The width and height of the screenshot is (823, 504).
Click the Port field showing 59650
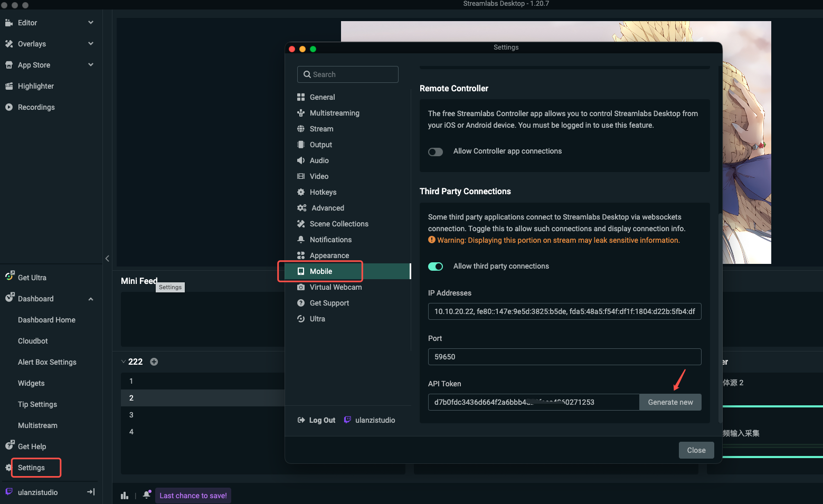(565, 357)
